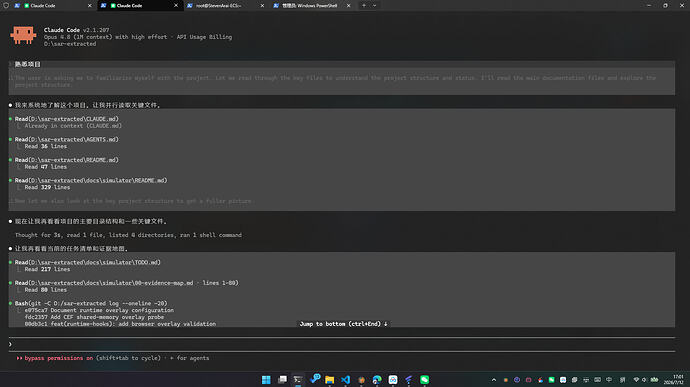Click the input method 中 indicator
Screen dimensions: 690x387
[609, 380]
